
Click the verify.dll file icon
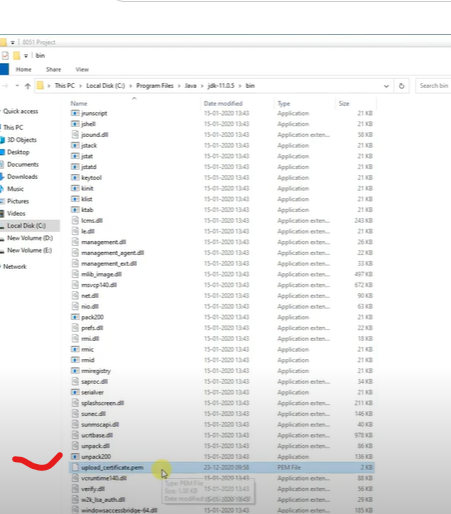75,489
